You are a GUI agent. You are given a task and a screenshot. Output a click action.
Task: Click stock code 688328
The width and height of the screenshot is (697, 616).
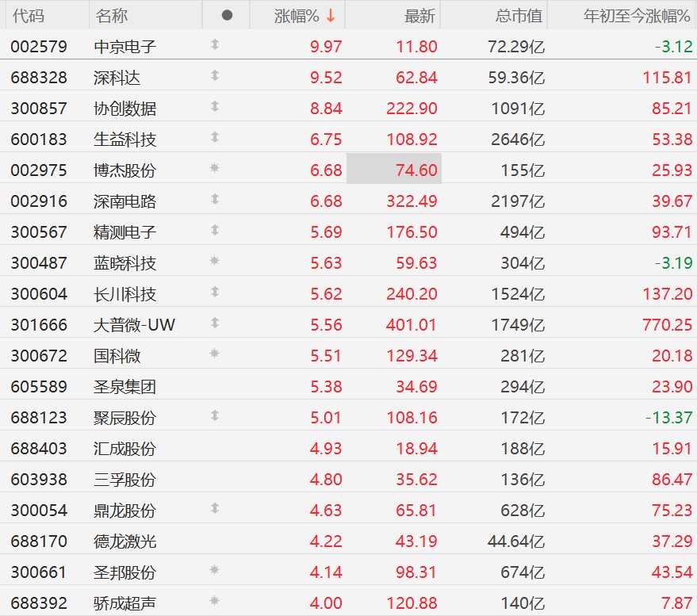pos(39,78)
